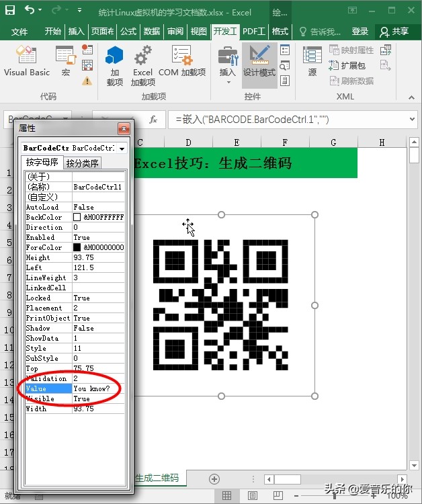Open the 加载项 add-ins store icon
Image resolution: width=422 pixels, height=504 pixels.
[114, 66]
